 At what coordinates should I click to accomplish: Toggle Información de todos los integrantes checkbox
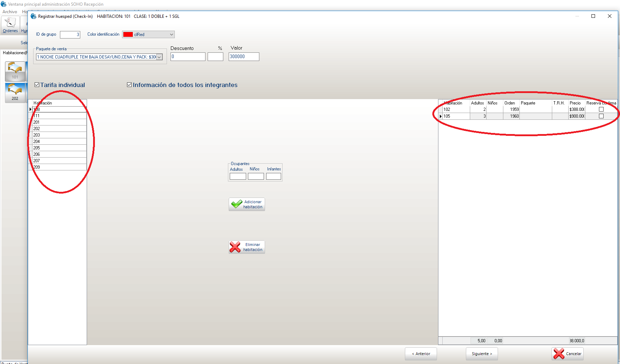(x=129, y=85)
